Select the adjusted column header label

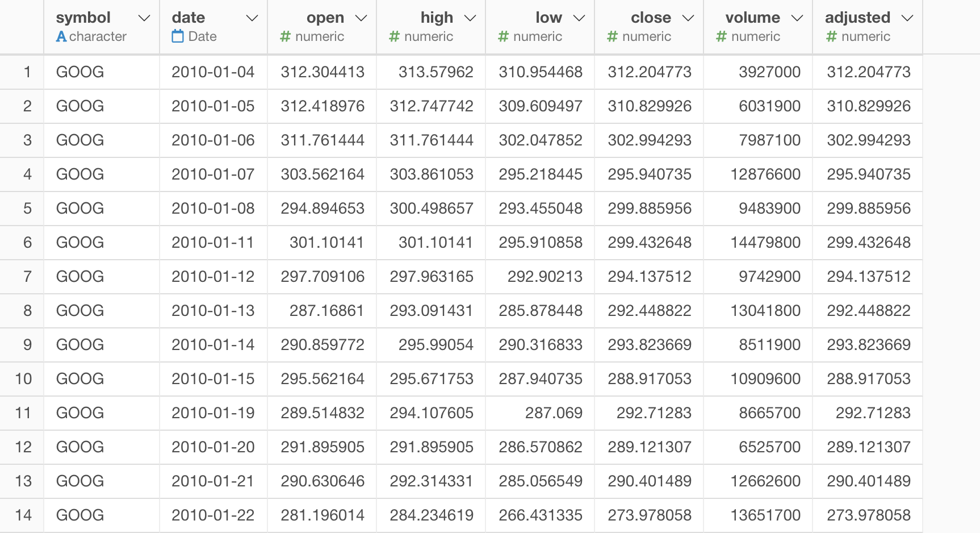tap(857, 18)
